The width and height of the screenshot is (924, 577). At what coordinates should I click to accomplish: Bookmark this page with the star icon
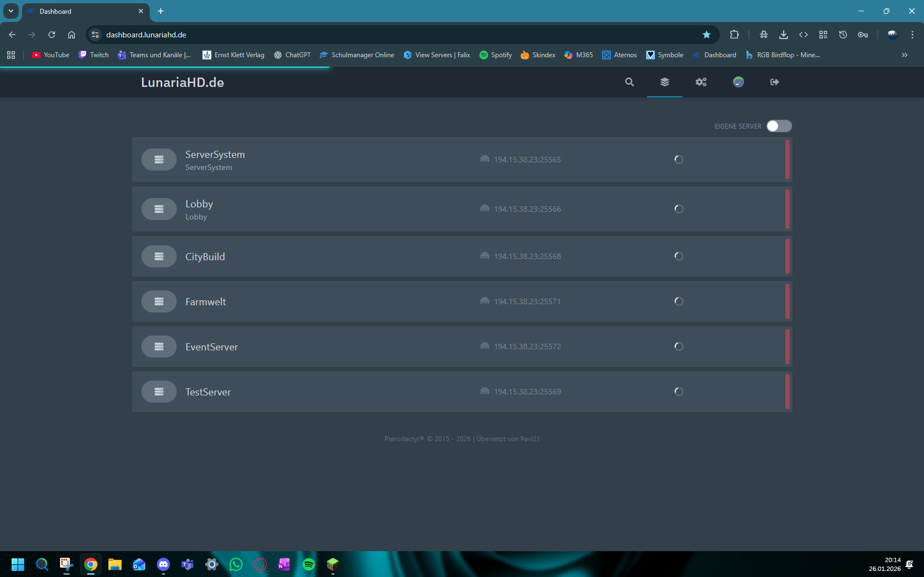(706, 35)
